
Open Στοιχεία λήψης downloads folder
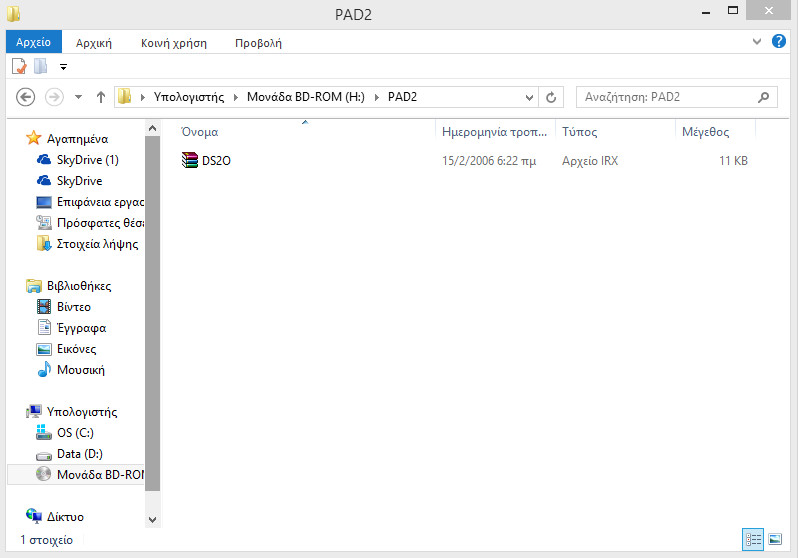point(97,244)
